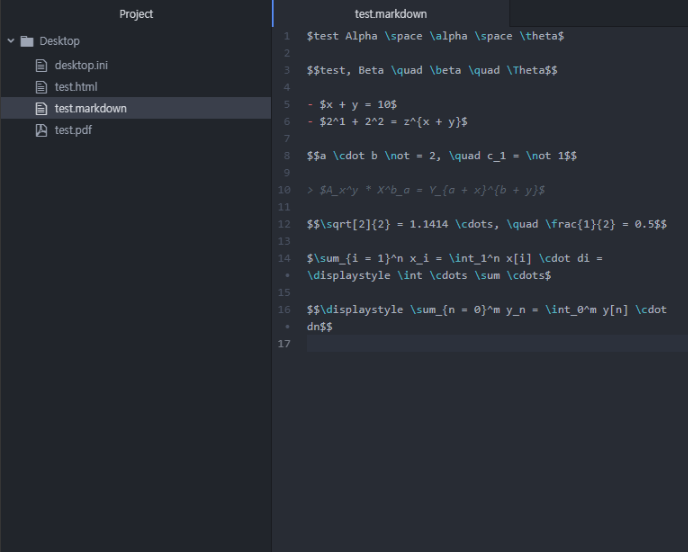Collapse the Desktop folder chevron
This screenshot has width=688, height=552.
coord(11,41)
